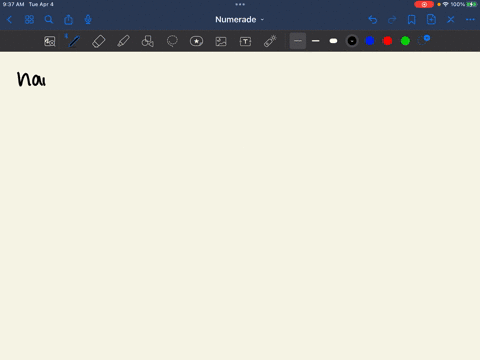Select the Lasso selection tool
This screenshot has width=480, height=360.
tap(172, 41)
